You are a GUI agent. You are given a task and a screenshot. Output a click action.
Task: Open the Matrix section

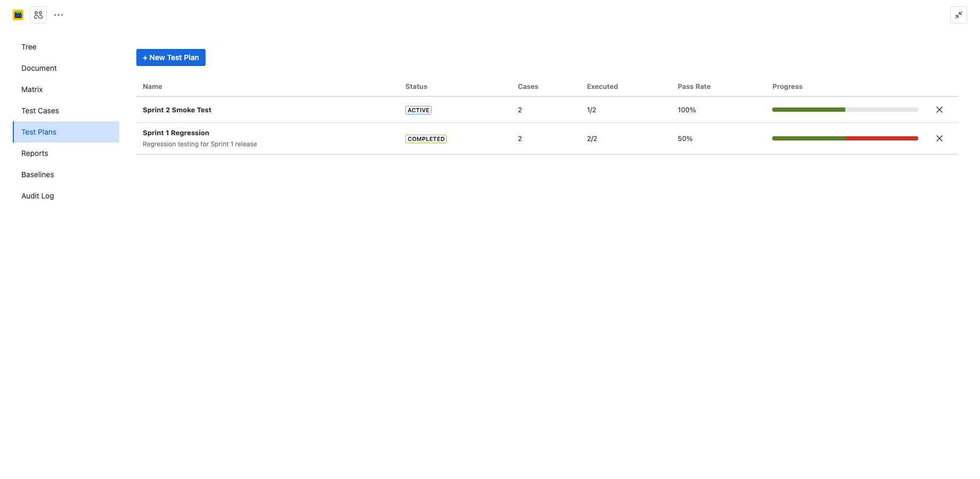coord(32,89)
